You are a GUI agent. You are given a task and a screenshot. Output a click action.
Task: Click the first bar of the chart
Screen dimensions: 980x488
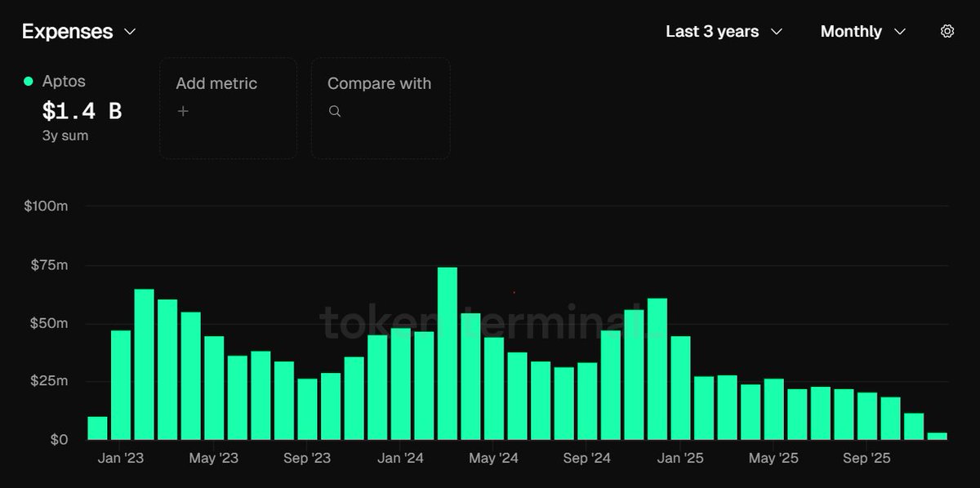tap(97, 428)
